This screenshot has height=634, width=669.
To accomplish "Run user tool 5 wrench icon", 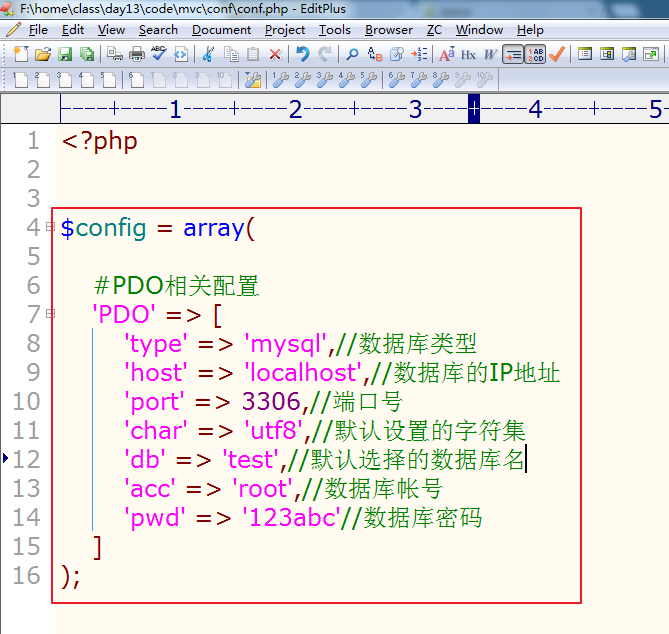I will tap(369, 79).
